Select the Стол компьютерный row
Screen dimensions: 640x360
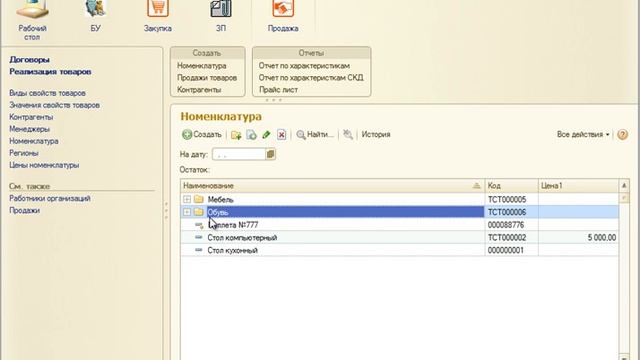pyautogui.click(x=399, y=238)
